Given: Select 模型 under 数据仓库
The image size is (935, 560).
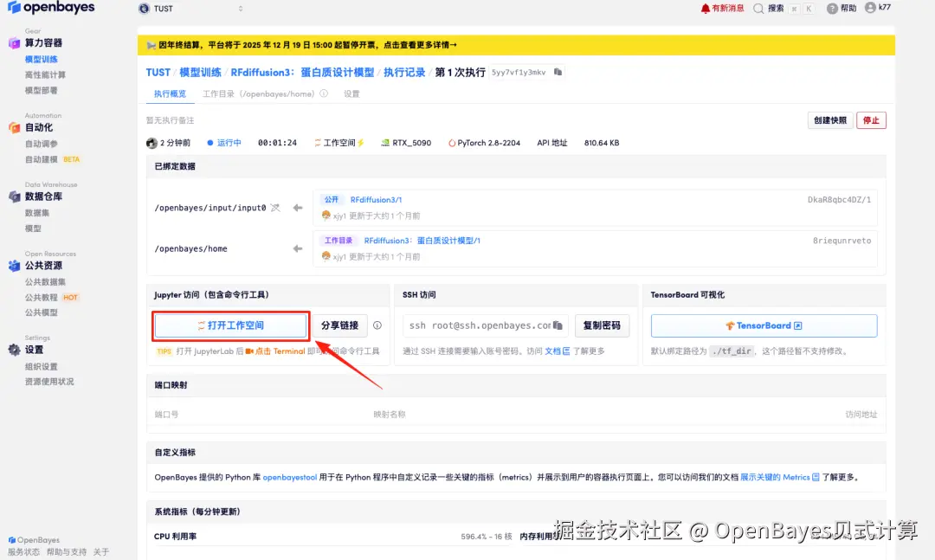Looking at the screenshot, I should click(33, 229).
